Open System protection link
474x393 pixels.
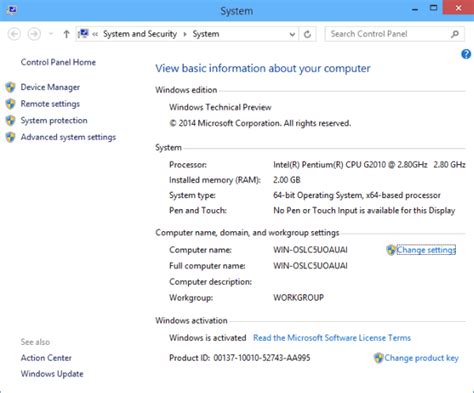coord(54,121)
